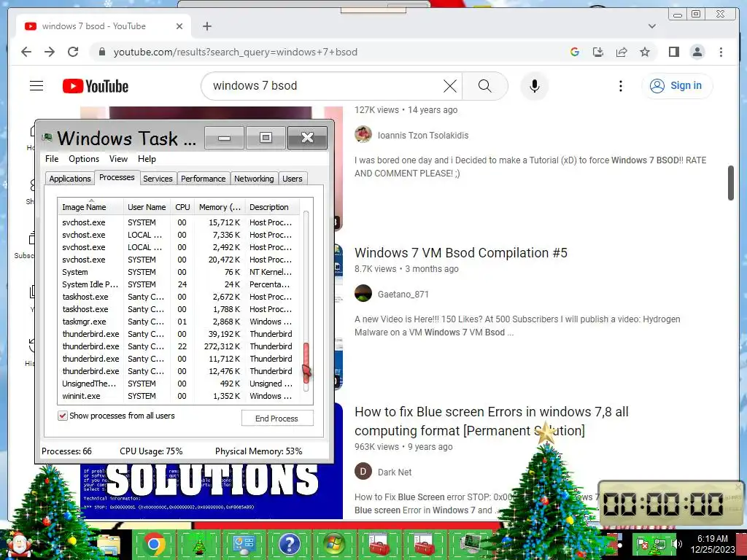Sort processes by Image Name column
Screen dimensions: 747x560
tap(91, 207)
